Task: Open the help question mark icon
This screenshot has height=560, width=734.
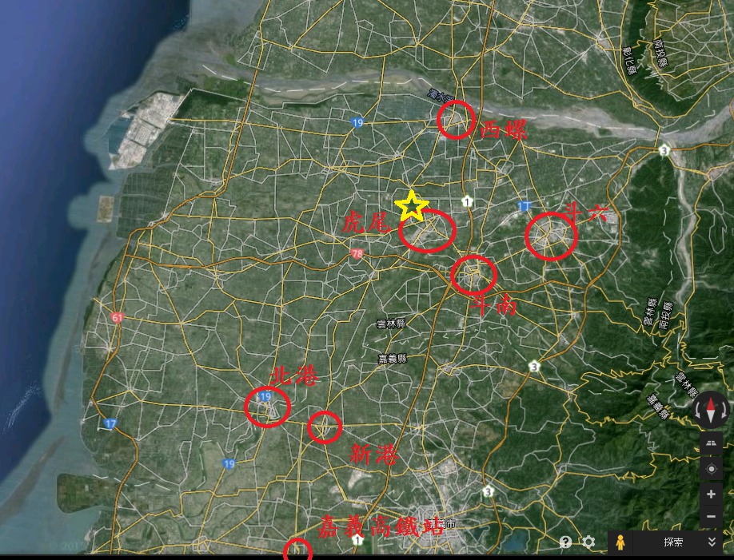Action: coord(566,542)
